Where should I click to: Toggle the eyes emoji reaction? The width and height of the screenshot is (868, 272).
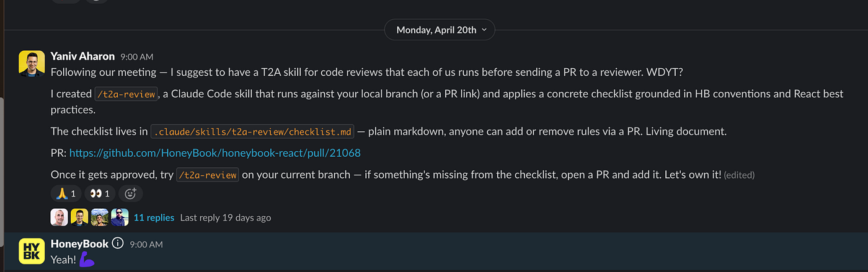pyautogui.click(x=99, y=194)
